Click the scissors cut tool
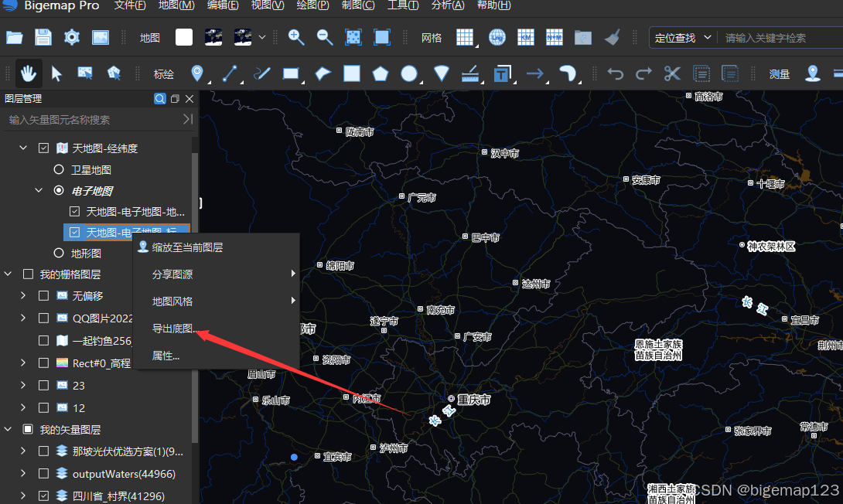Image resolution: width=843 pixels, height=504 pixels. [x=672, y=73]
